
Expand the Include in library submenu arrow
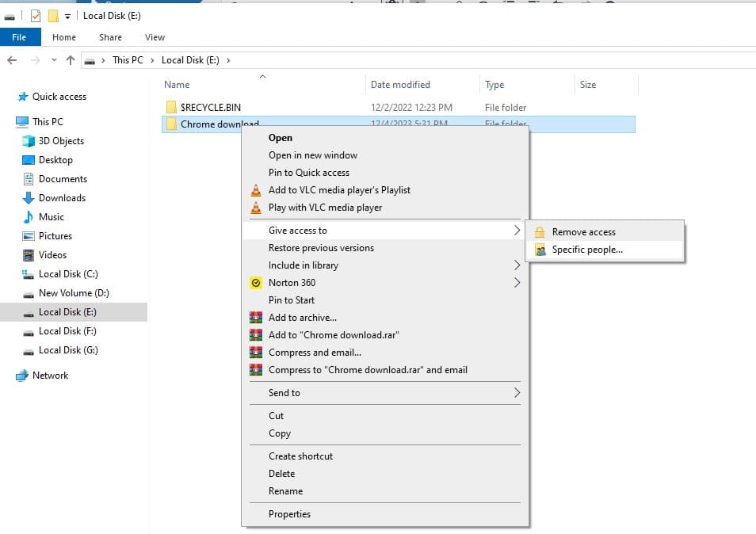pyautogui.click(x=517, y=265)
